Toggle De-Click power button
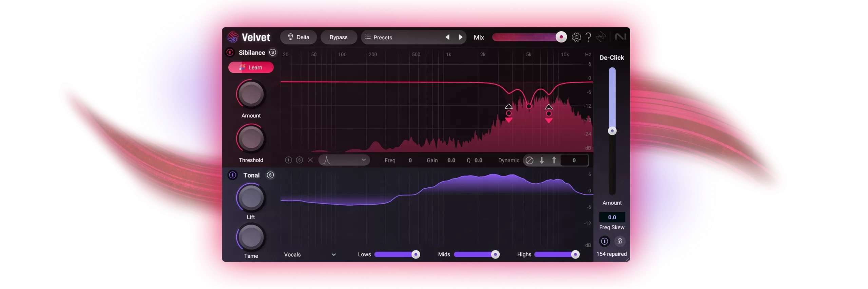Image resolution: width=868 pixels, height=289 pixels. (604, 241)
